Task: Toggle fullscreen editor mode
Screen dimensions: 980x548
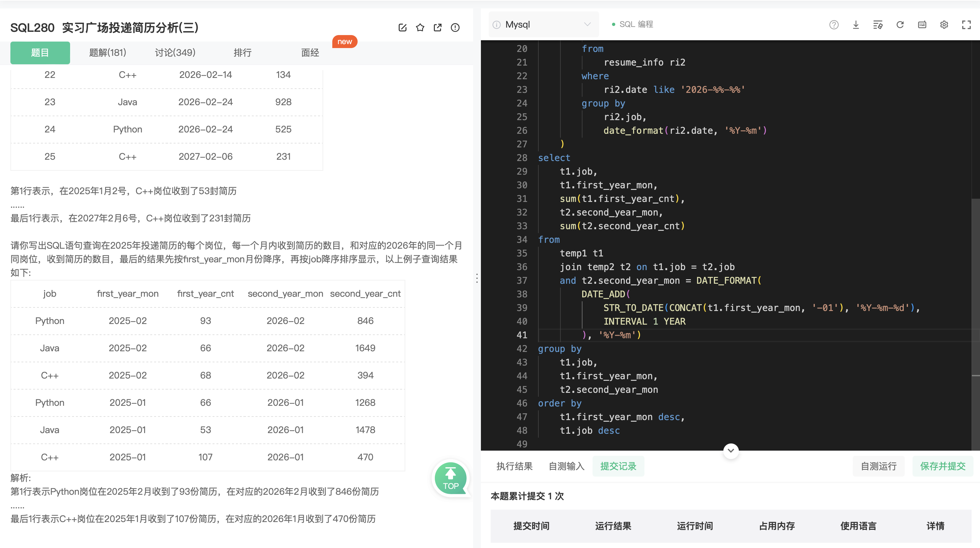Action: (x=966, y=25)
